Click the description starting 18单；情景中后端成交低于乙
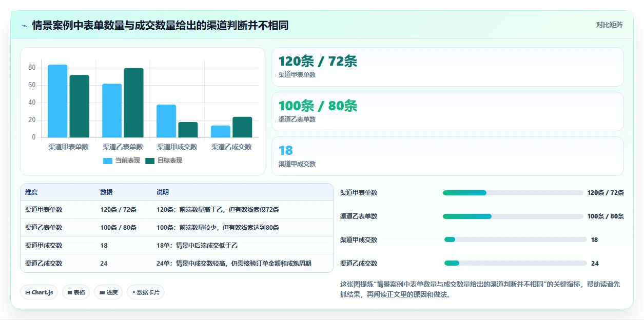644x320 pixels. coord(197,246)
